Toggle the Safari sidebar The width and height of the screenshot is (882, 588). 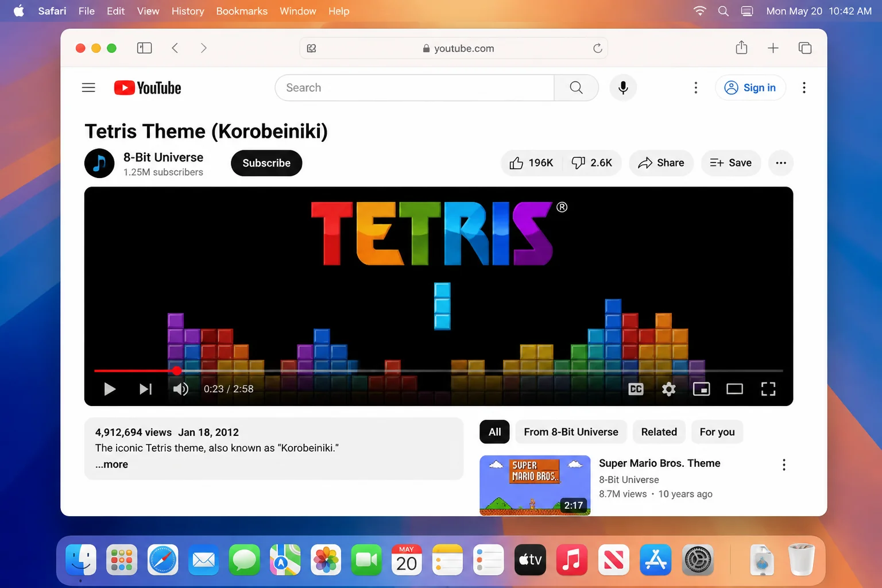(x=145, y=48)
